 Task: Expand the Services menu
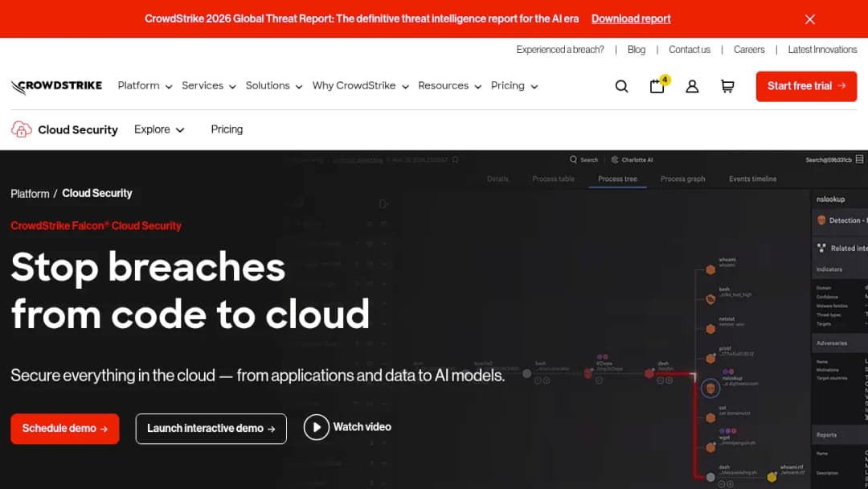(x=209, y=86)
